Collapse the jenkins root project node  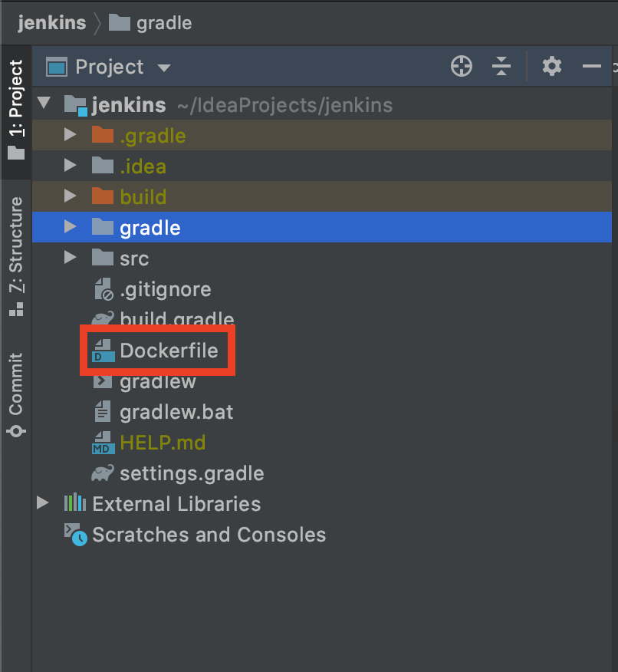click(x=44, y=103)
